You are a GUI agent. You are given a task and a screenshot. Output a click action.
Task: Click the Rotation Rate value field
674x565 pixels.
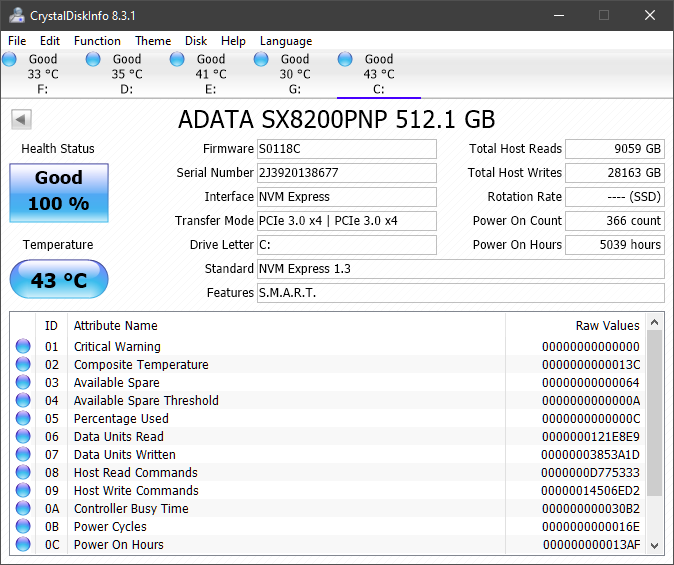click(615, 197)
